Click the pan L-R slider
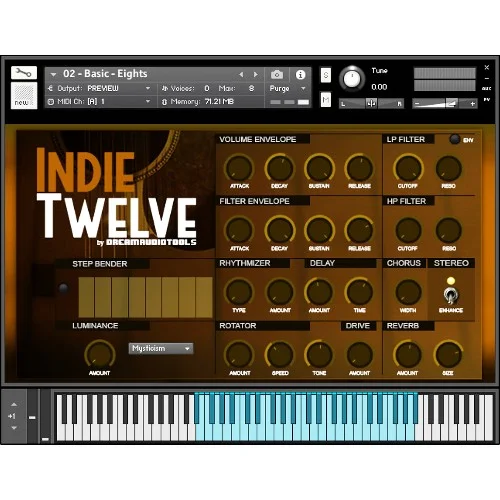Image resolution: width=500 pixels, height=500 pixels. pos(371,103)
